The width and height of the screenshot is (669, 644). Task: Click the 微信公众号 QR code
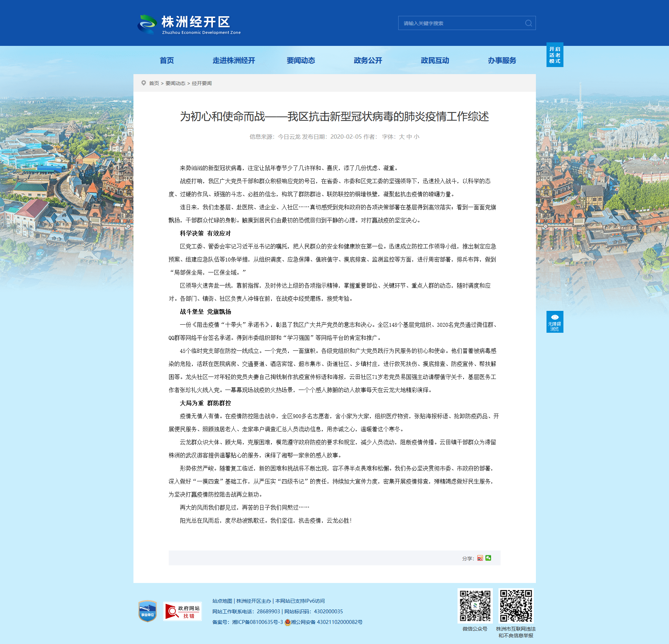click(475, 606)
